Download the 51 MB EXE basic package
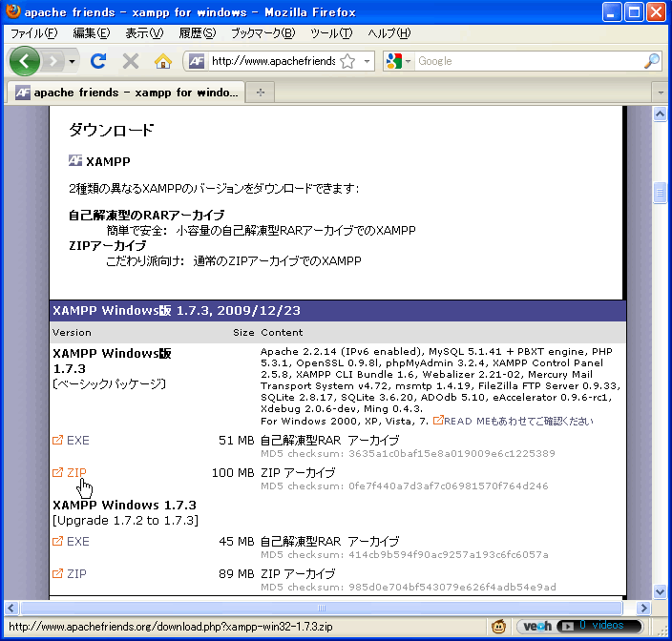The height and width of the screenshot is (641, 672). pyautogui.click(x=77, y=440)
